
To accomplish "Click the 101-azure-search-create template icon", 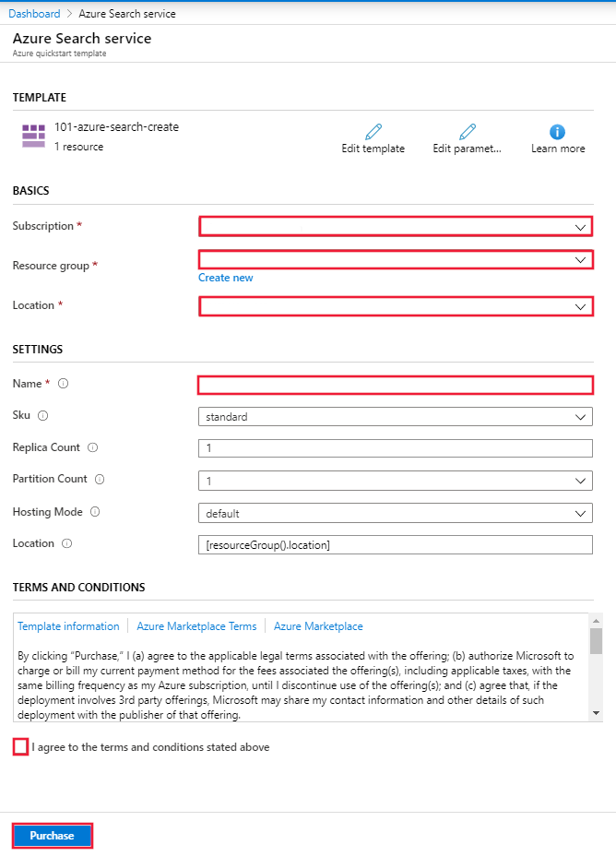I will (x=33, y=135).
